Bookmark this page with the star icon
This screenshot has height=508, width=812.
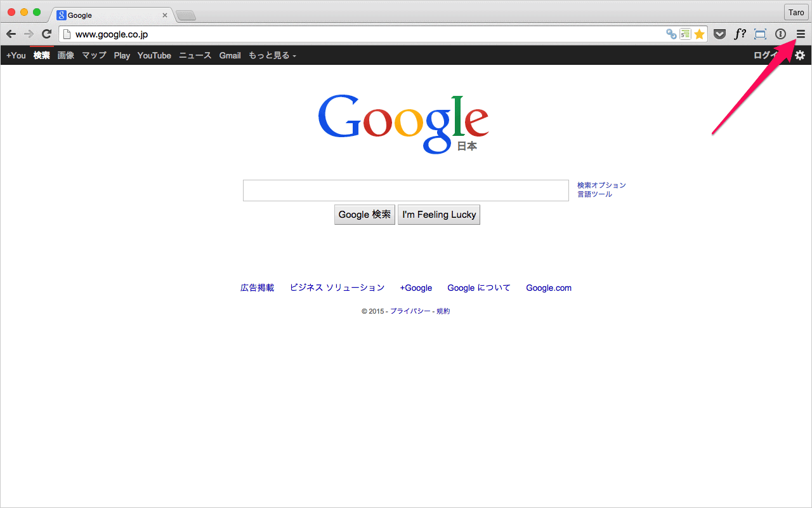(698, 34)
